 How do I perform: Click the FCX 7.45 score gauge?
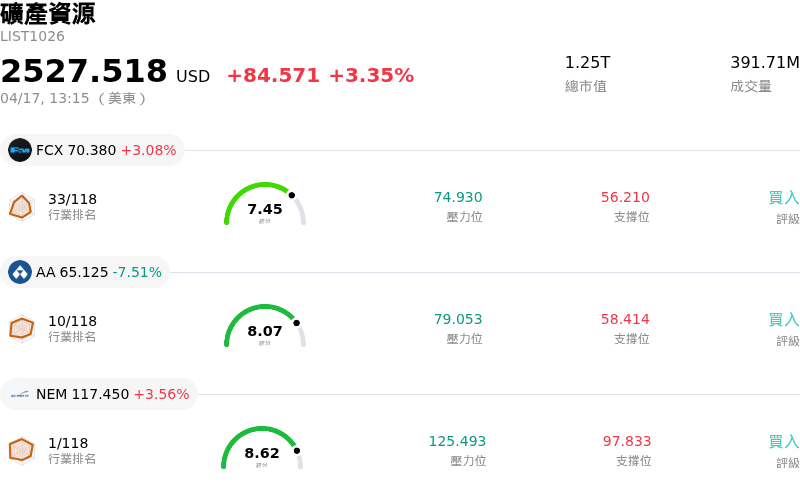point(264,205)
